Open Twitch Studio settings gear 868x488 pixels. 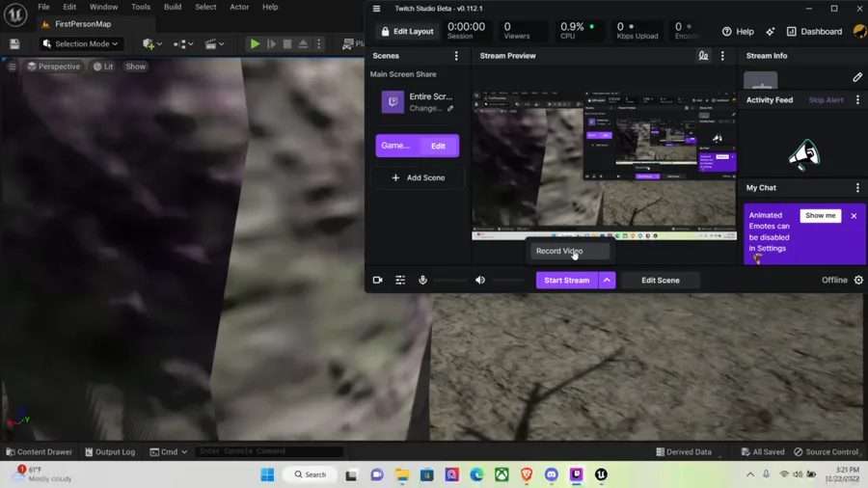(858, 281)
